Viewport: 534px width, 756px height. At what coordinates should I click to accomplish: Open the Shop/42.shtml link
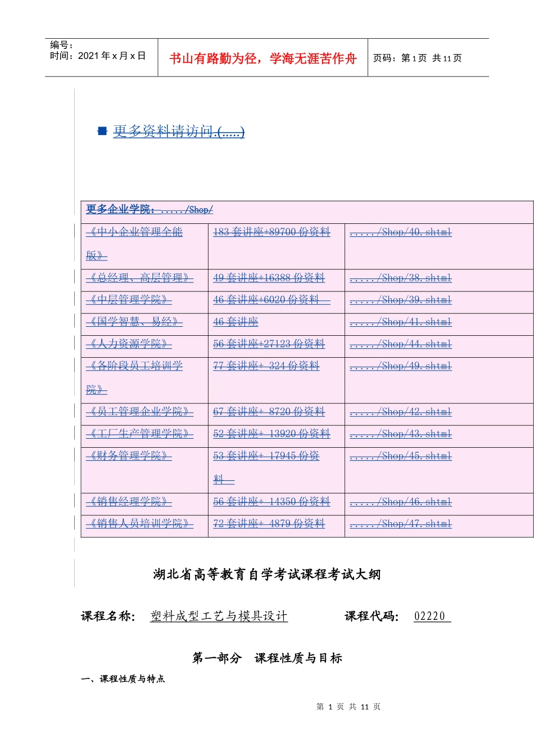point(401,412)
